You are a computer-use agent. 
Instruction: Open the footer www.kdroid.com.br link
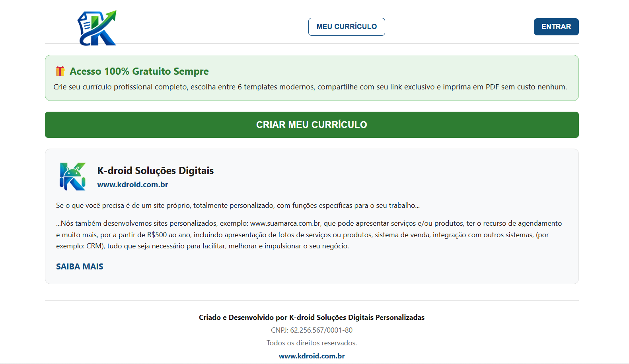point(312,356)
